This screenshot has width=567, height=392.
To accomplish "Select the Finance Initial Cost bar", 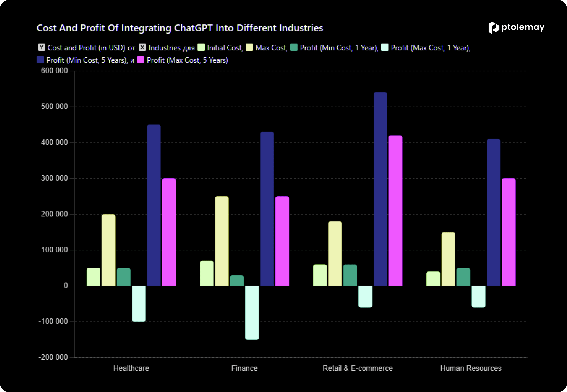I will (207, 273).
